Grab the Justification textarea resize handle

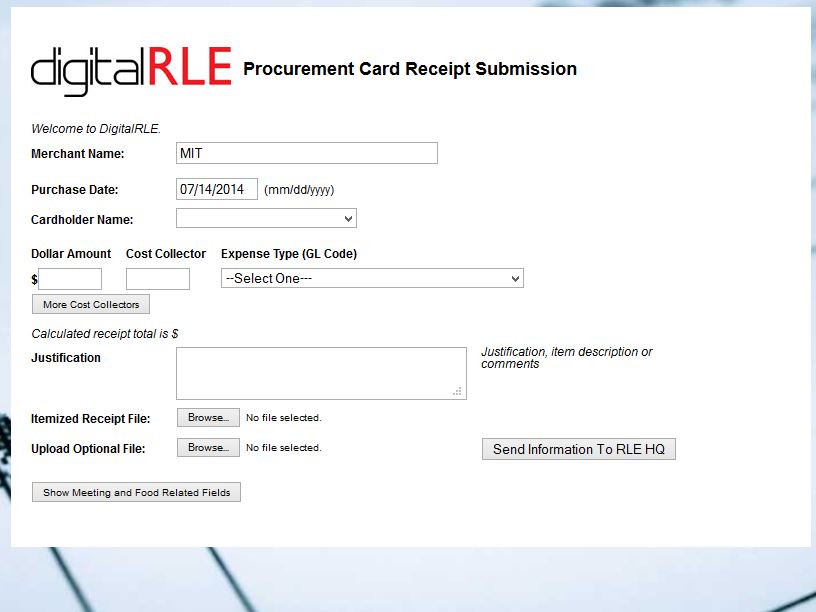[x=458, y=392]
